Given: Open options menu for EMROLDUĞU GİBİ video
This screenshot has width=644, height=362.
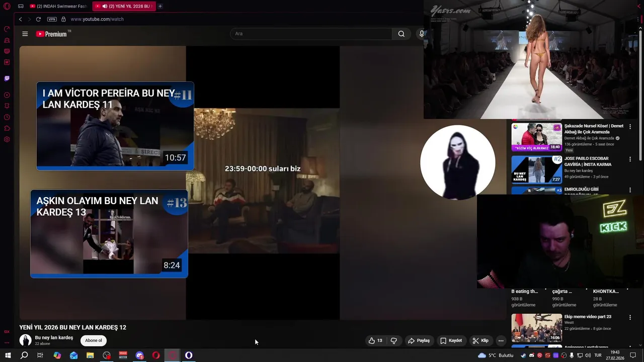Looking at the screenshot, I should point(630,190).
